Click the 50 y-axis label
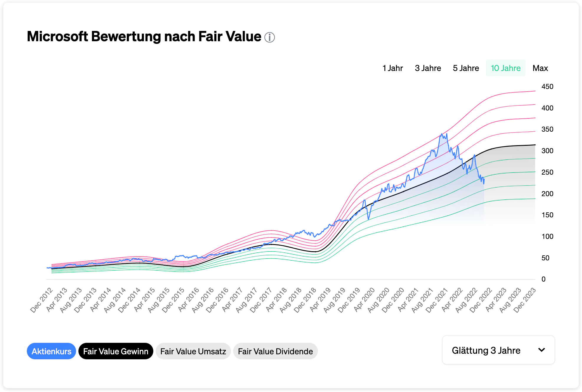The height and width of the screenshot is (392, 582). pos(545,258)
